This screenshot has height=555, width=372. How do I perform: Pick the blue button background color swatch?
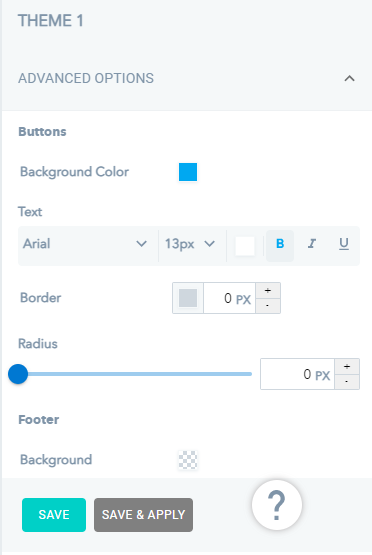[188, 172]
